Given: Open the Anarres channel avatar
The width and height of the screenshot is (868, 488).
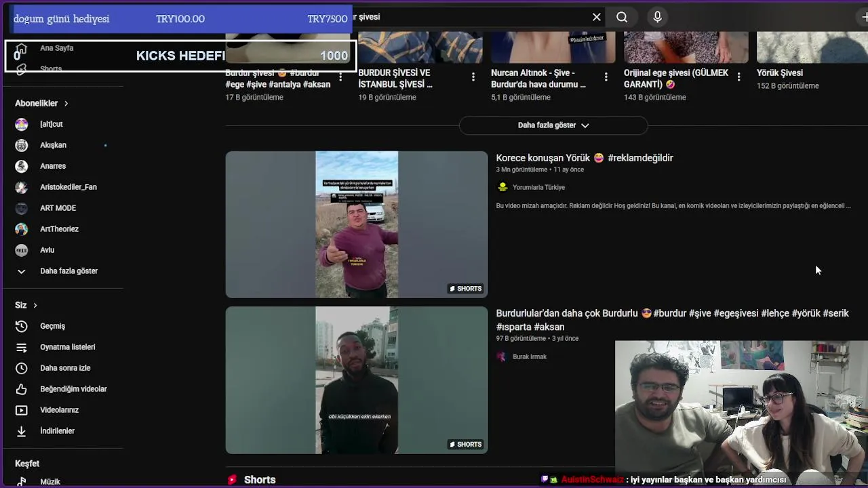Looking at the screenshot, I should [22, 166].
